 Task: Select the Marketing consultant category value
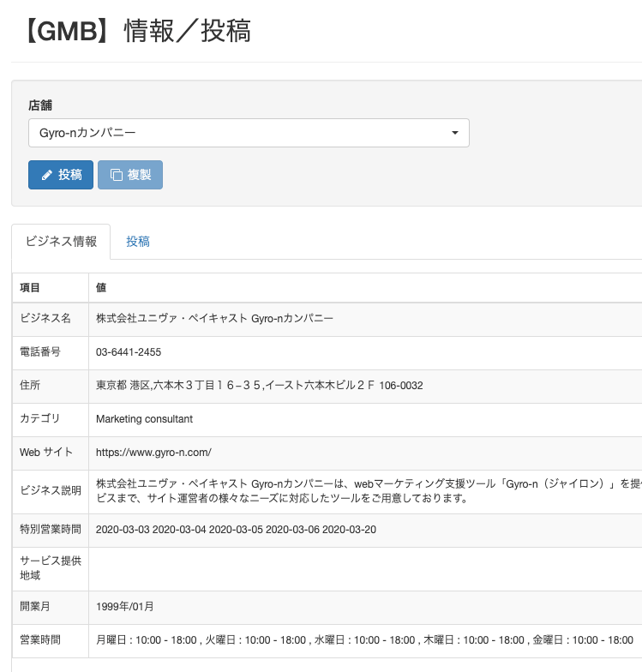tap(144, 418)
